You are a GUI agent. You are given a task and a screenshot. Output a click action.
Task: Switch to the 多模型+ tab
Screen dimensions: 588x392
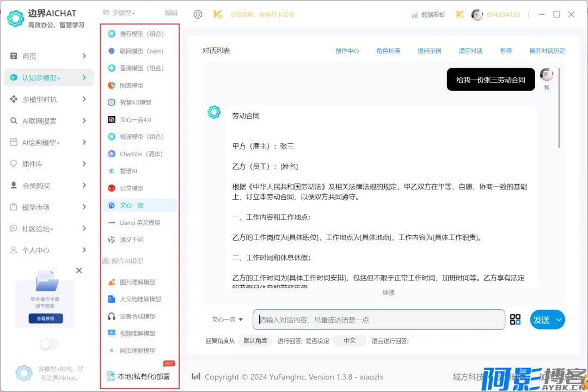119,13
